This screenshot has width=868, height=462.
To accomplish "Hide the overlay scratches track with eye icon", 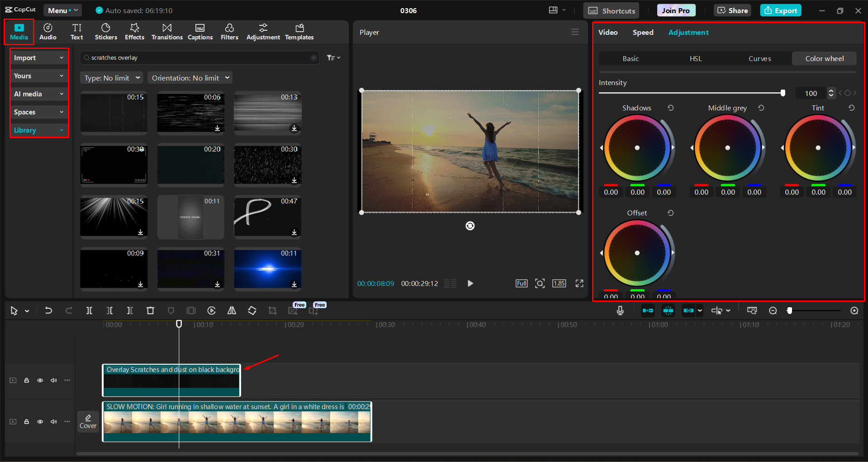I will tap(40, 381).
